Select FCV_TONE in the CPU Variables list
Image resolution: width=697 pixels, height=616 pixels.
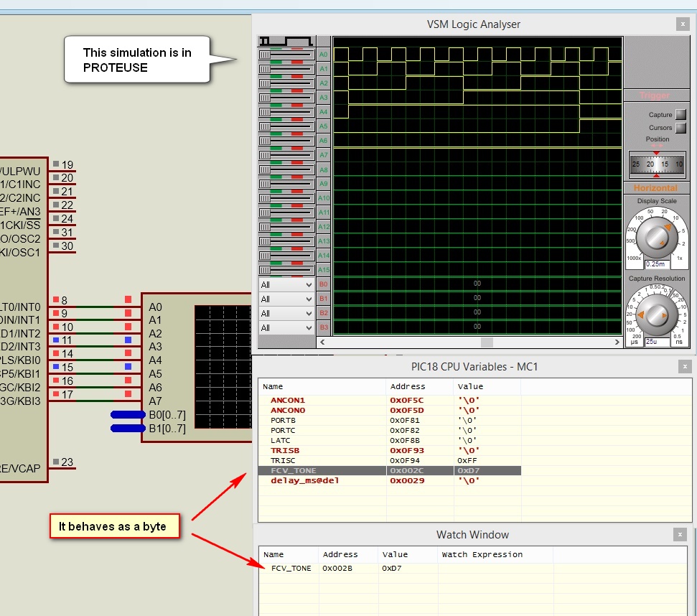tap(389, 471)
